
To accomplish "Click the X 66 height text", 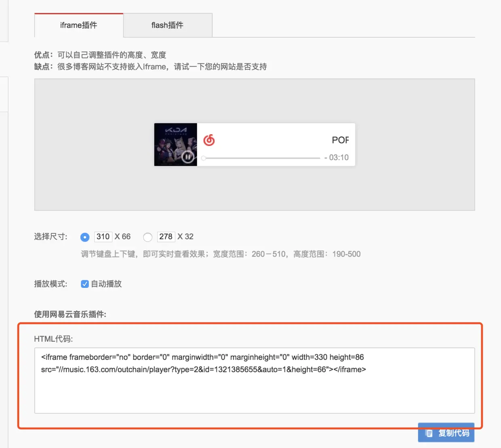I will tap(122, 237).
